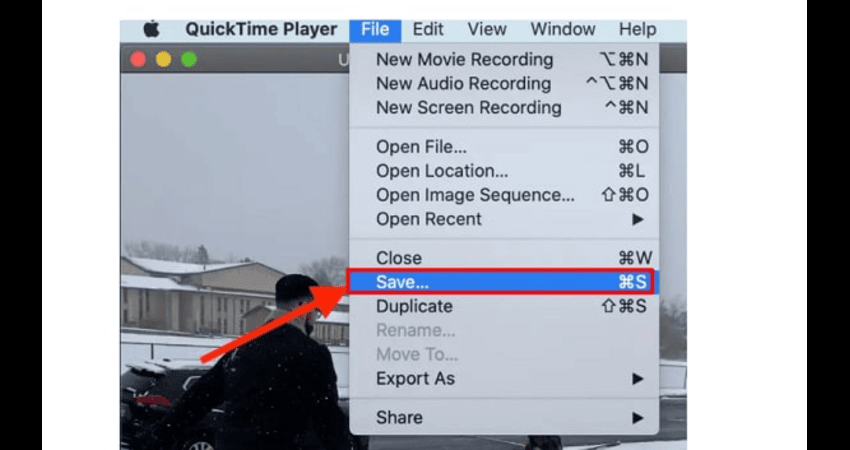Choose Close from the File menu
Viewport: 850px width, 450px height.
504,258
